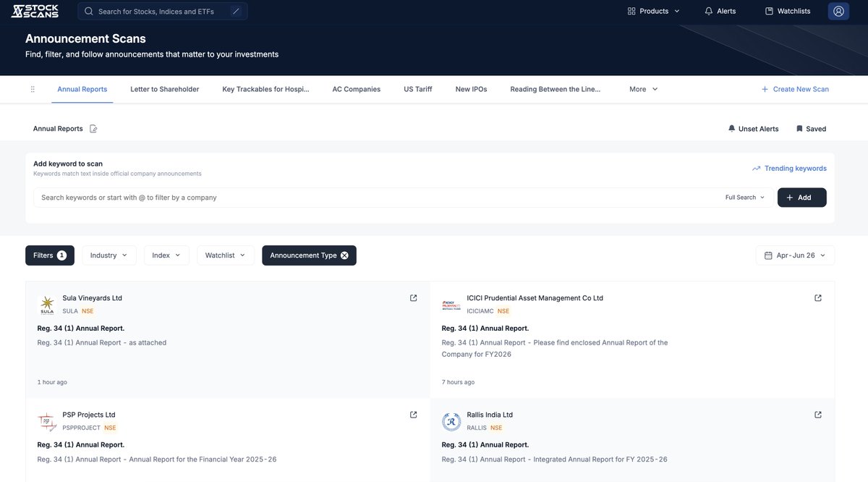Click '7 hours ago' timestamp
The image size is (868, 482).
458,382
